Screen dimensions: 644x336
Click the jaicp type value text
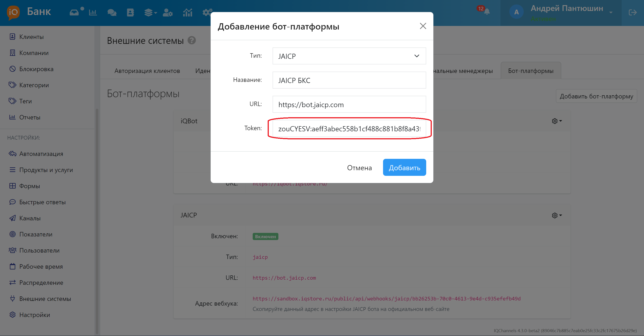[260, 257]
